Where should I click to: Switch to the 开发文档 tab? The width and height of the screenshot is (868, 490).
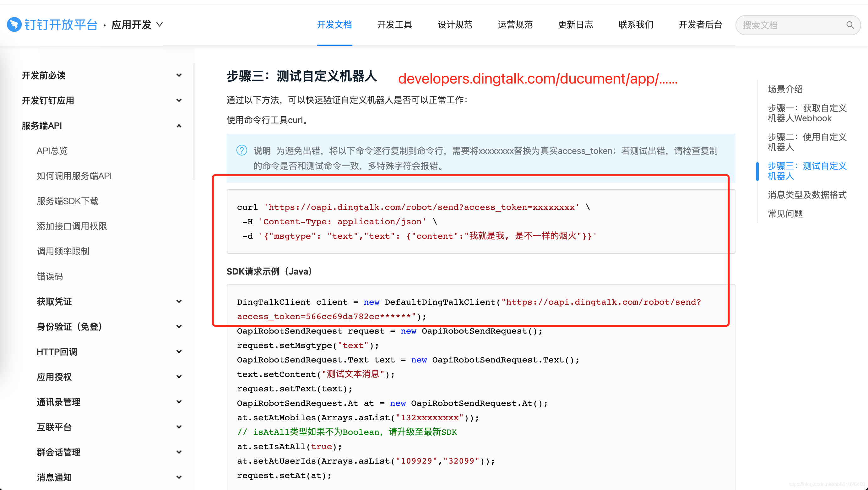[334, 24]
